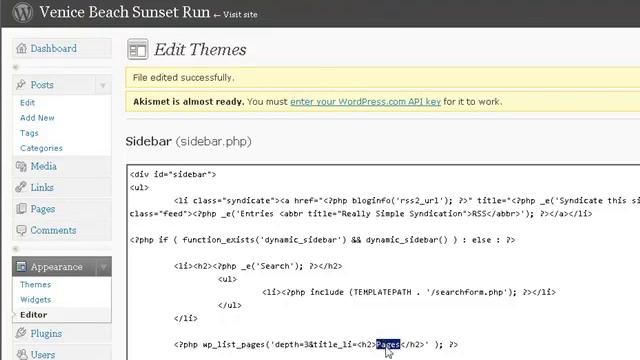
Task: Click the Plugins plug icon
Action: coord(21,333)
